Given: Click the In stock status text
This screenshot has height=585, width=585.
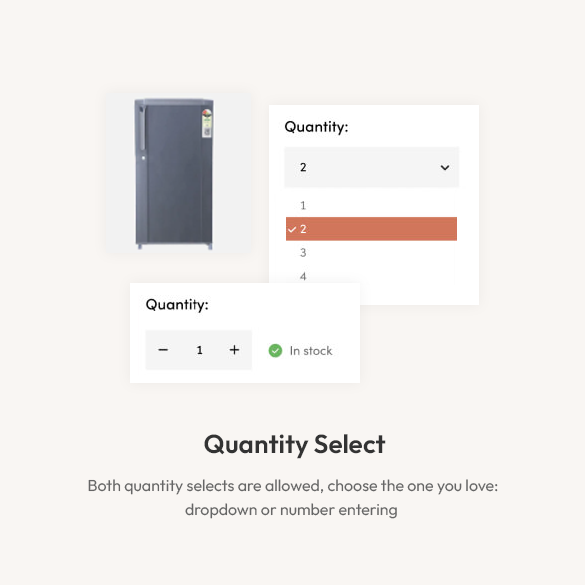Looking at the screenshot, I should 311,351.
